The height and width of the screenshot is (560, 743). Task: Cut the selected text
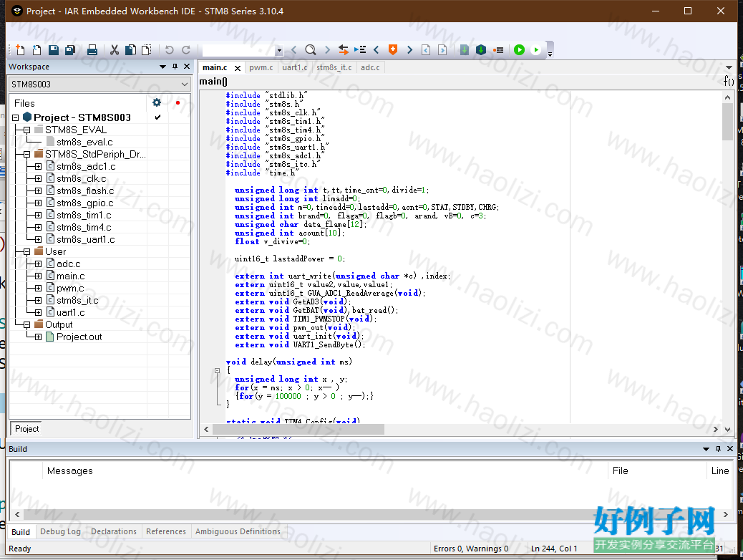(x=115, y=50)
